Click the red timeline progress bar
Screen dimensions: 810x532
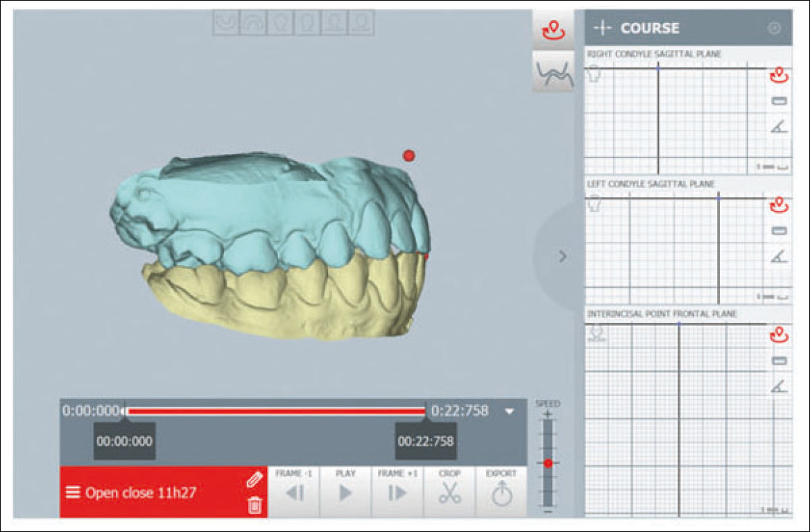tap(275, 411)
